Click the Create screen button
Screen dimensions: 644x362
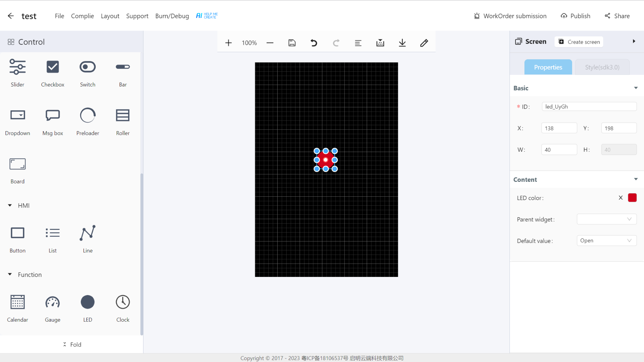[579, 42]
